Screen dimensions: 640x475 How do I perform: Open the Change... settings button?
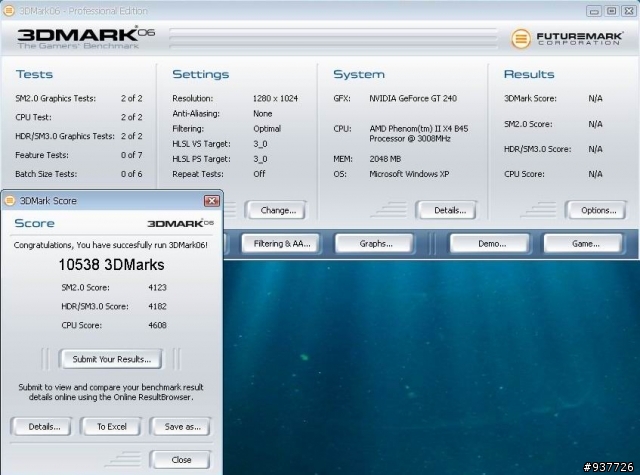coord(278,210)
